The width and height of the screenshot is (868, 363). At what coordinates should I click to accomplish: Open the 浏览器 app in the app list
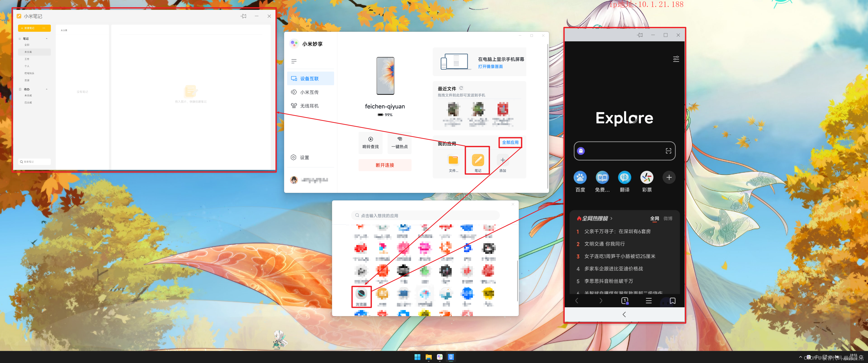pyautogui.click(x=361, y=297)
